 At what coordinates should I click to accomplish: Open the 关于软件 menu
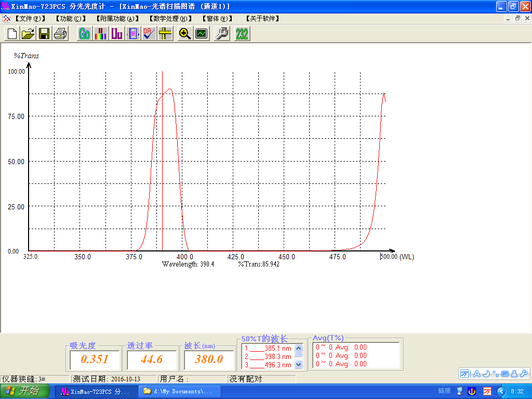point(262,18)
